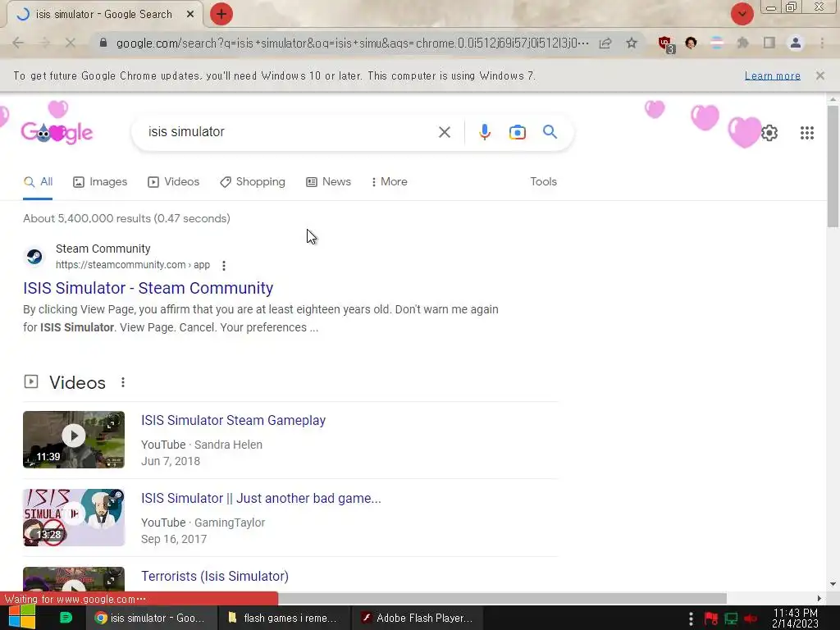This screenshot has height=630, width=840.
Task: Click the muted volume tray icon
Action: tap(750, 619)
